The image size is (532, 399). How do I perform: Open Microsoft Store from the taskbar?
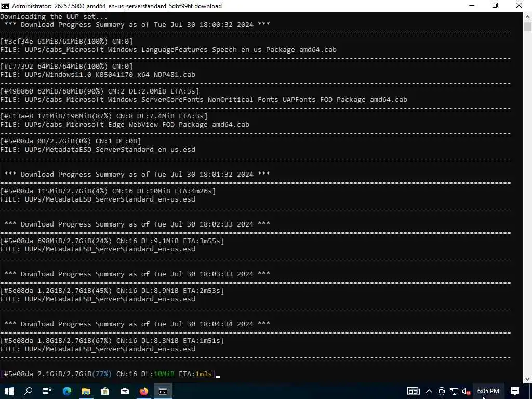(x=105, y=391)
